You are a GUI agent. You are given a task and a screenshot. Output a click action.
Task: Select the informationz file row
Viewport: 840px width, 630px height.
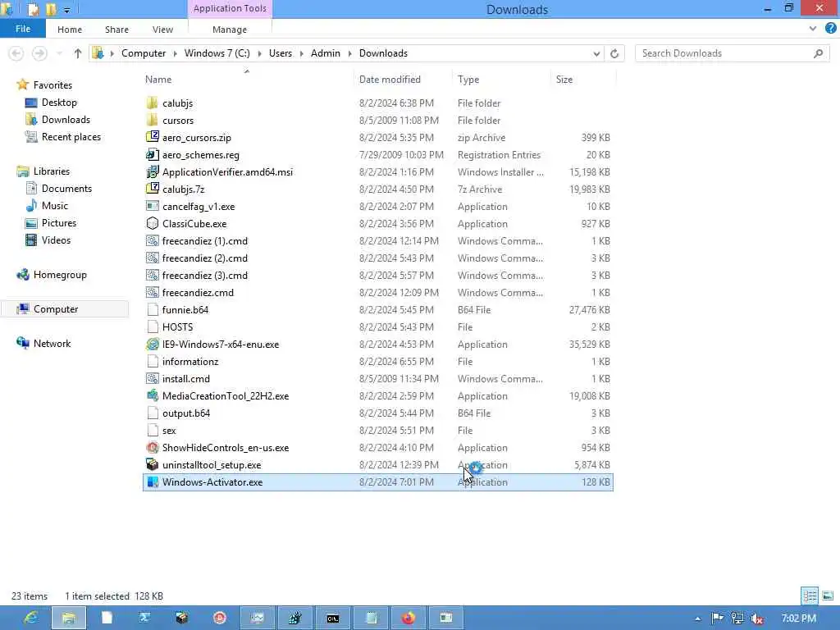377,361
